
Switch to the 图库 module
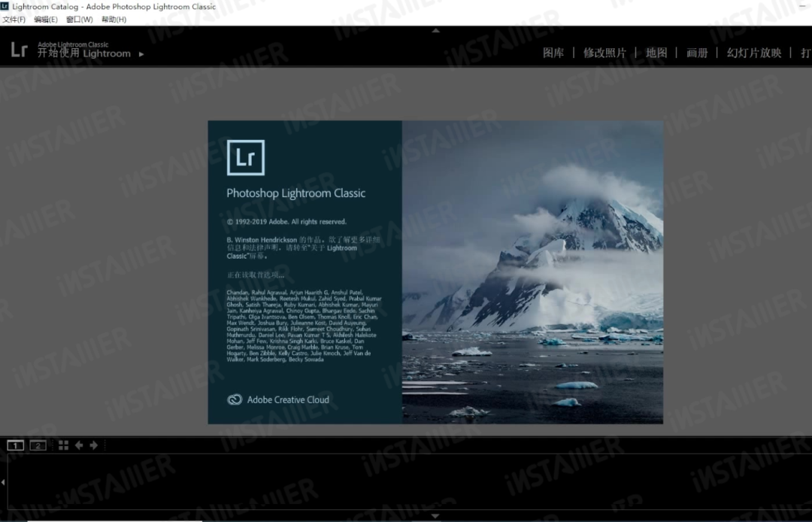click(x=553, y=53)
